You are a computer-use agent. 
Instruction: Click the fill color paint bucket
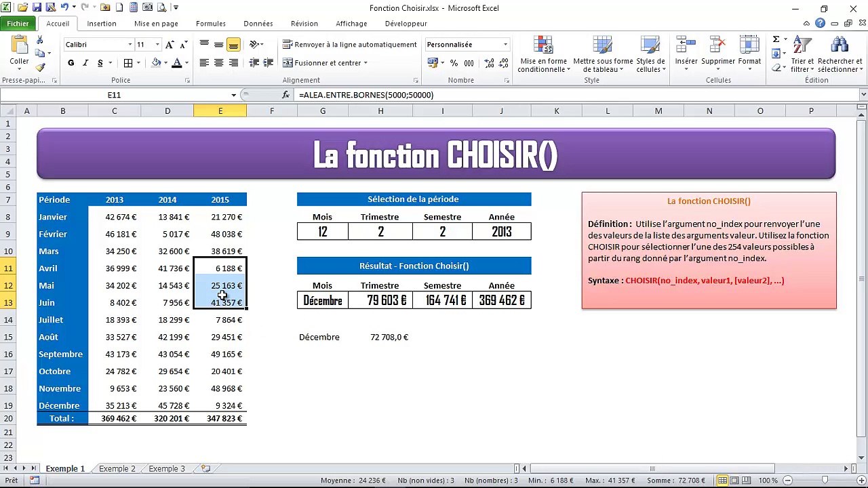click(156, 63)
